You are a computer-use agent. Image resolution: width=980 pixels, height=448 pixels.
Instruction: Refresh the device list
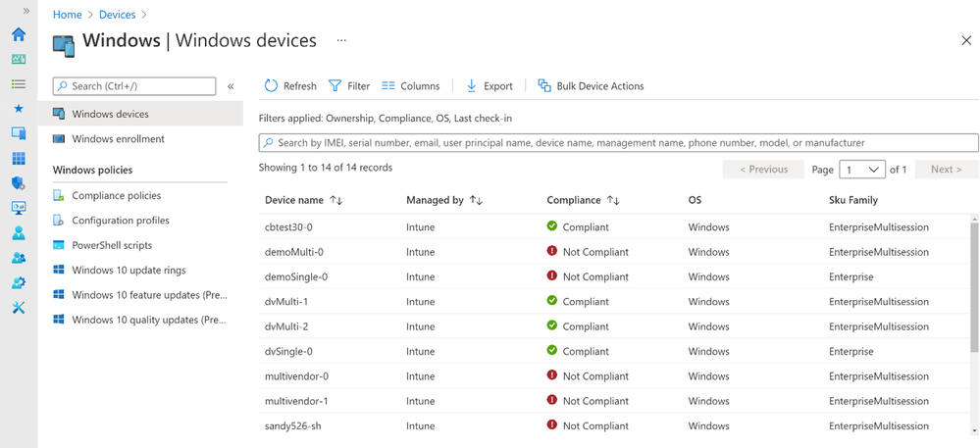(290, 86)
